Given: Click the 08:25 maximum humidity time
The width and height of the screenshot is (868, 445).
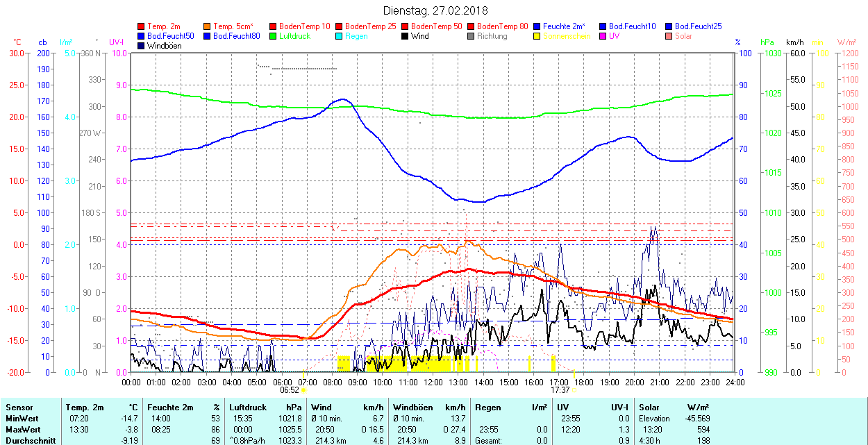Looking at the screenshot, I should coord(160,430).
